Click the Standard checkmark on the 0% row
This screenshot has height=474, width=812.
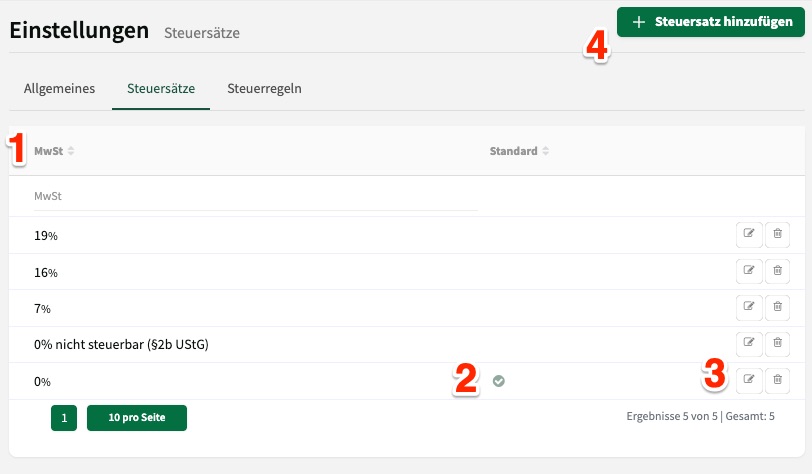[499, 381]
